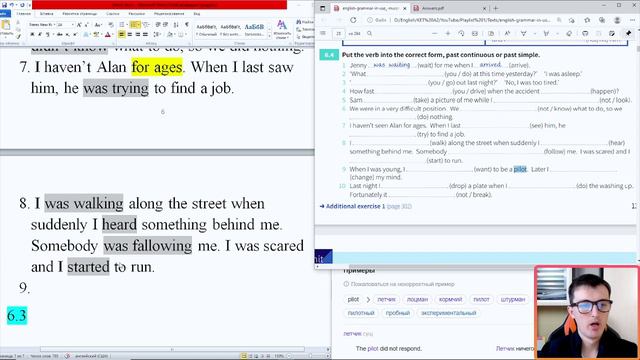
Task: Open the browser profile icon
Action: (x=617, y=20)
